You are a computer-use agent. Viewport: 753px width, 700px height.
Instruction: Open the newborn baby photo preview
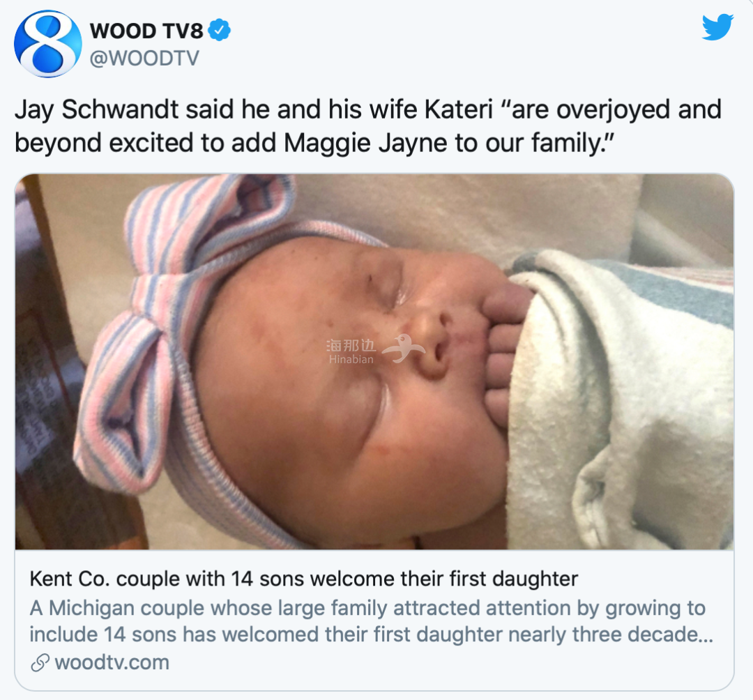pyautogui.click(x=374, y=362)
